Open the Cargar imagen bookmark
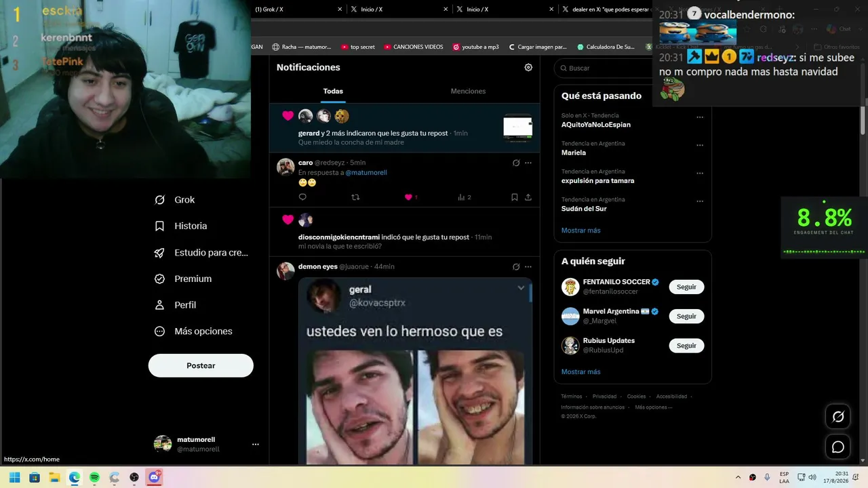This screenshot has height=488, width=868. tap(538, 47)
